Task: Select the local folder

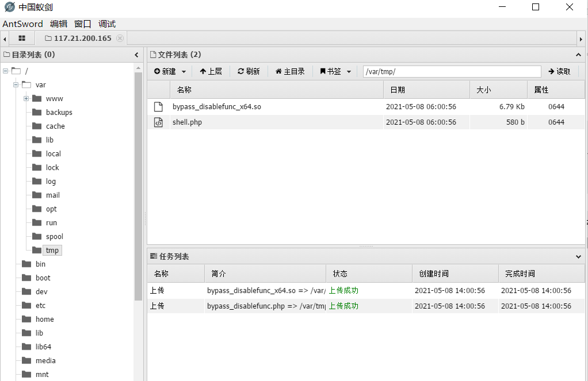Action: (x=54, y=153)
